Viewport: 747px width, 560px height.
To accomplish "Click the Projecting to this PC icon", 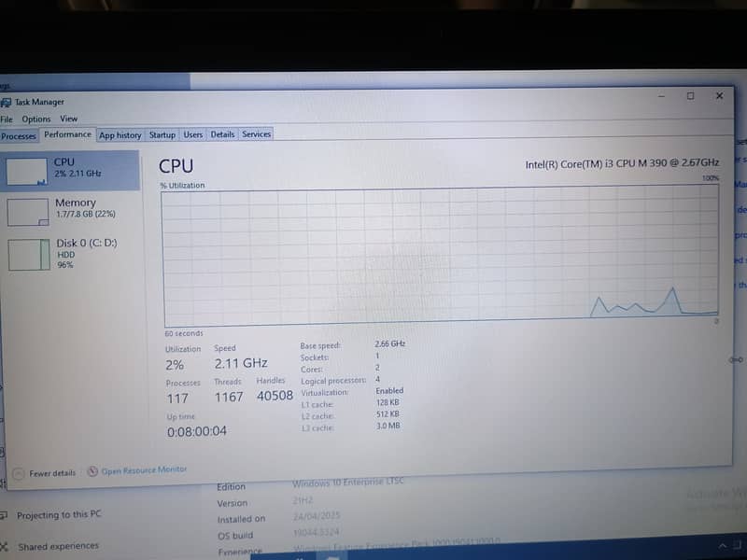I will (4, 515).
